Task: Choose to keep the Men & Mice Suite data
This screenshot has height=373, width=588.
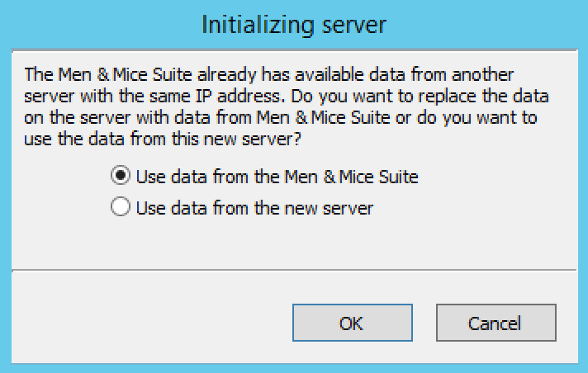Action: [121, 176]
